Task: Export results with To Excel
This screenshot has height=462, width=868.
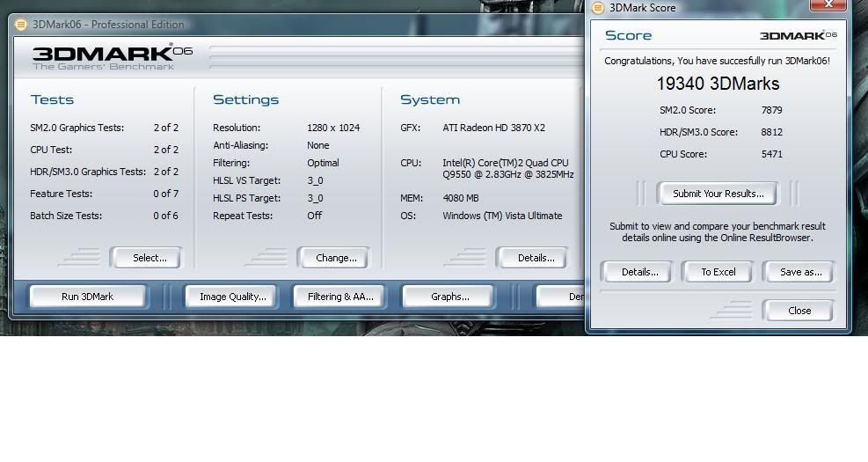Action: (x=718, y=272)
